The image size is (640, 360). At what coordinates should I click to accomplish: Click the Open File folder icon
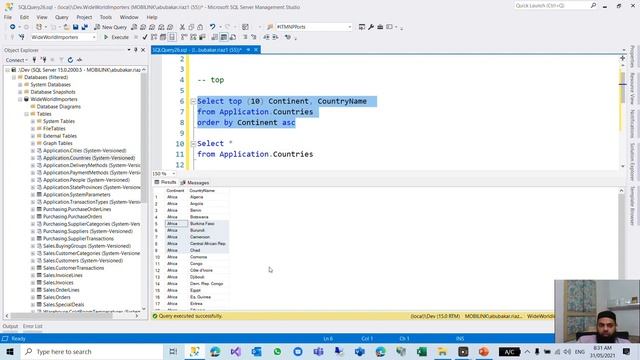tap(66, 27)
